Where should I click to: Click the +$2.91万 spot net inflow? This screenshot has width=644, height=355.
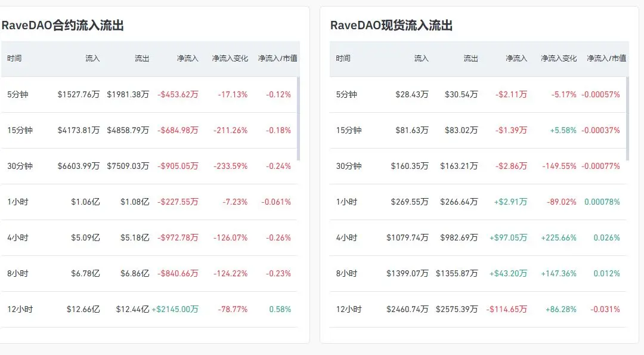[510, 202]
